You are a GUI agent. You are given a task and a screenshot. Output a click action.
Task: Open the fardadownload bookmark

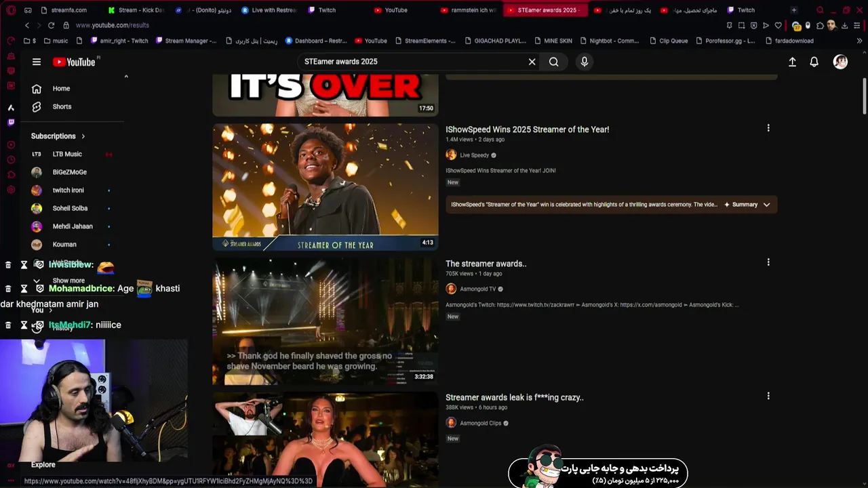coord(789,41)
